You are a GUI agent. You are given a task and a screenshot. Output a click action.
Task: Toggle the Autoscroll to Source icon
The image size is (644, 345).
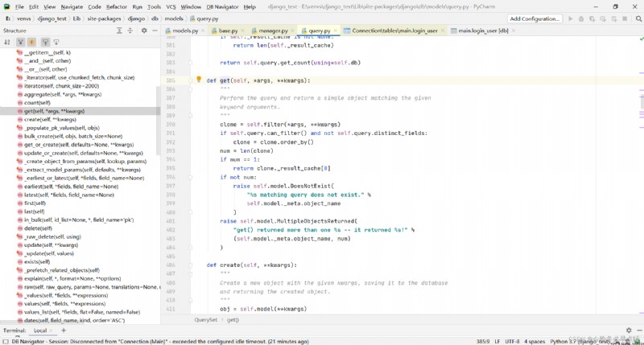tap(45, 42)
